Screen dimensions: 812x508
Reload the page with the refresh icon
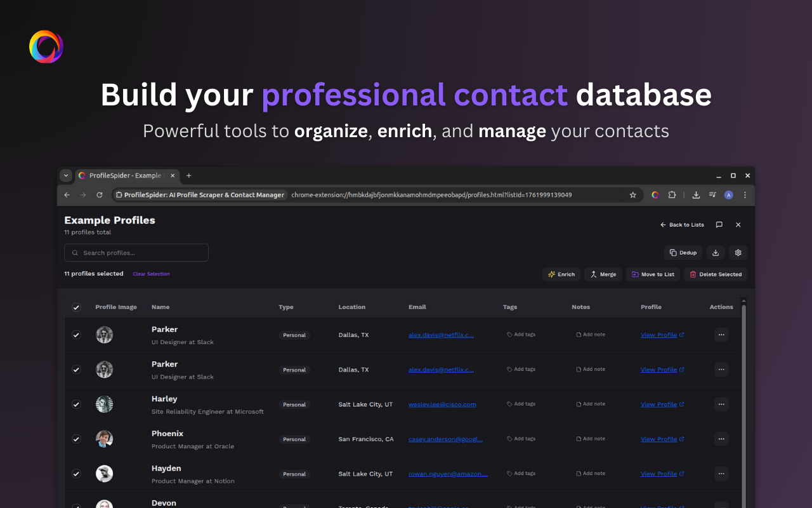click(x=99, y=195)
